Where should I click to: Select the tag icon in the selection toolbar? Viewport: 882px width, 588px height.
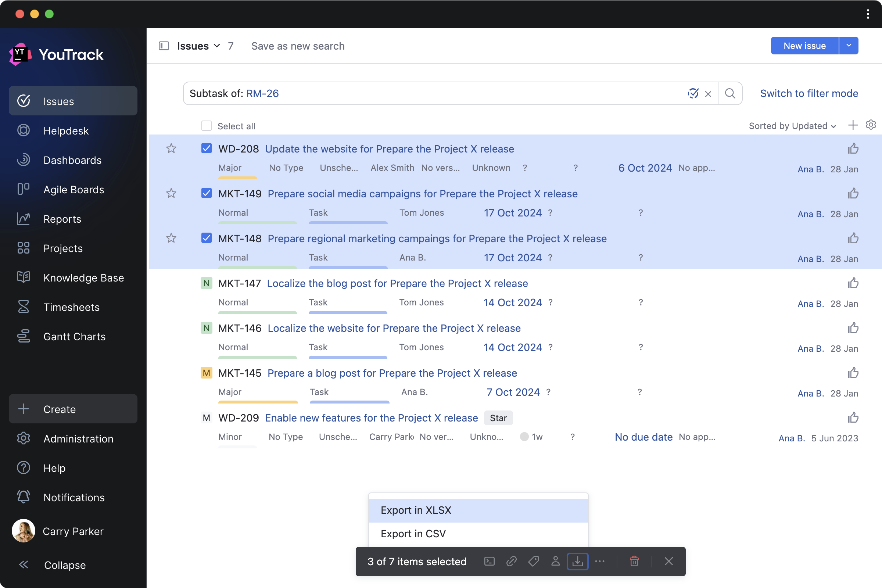(533, 562)
